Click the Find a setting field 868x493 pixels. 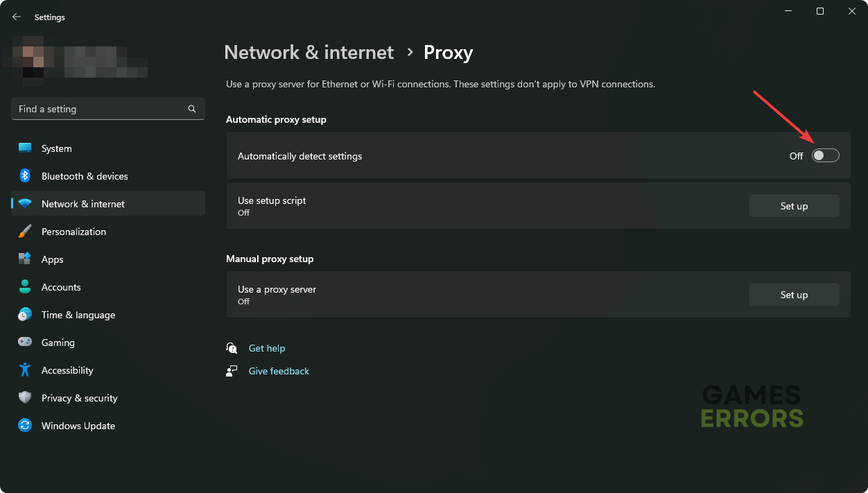pos(101,109)
